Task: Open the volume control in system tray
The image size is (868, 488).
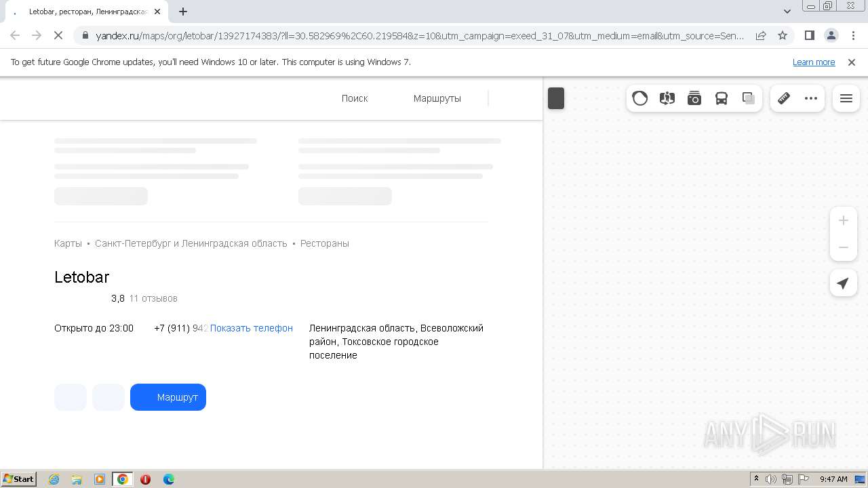Action: (771, 479)
